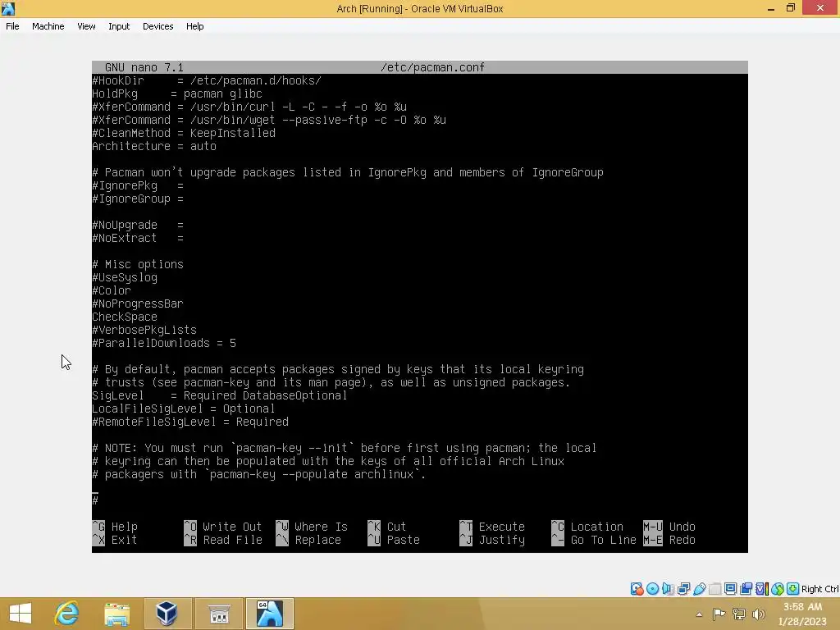
Task: Click the USB devices status icon
Action: tap(700, 589)
